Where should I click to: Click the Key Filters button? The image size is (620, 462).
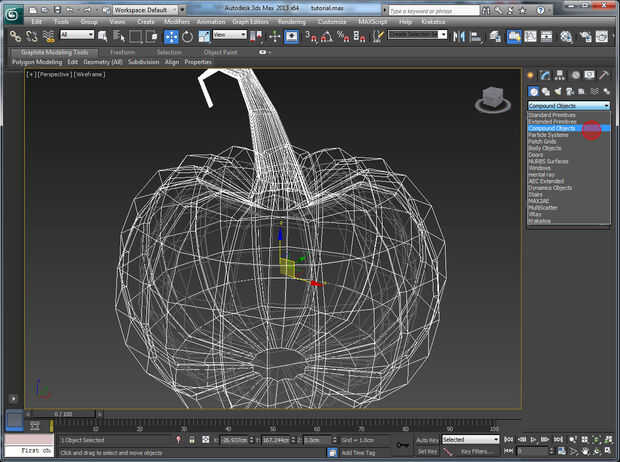pyautogui.click(x=479, y=452)
